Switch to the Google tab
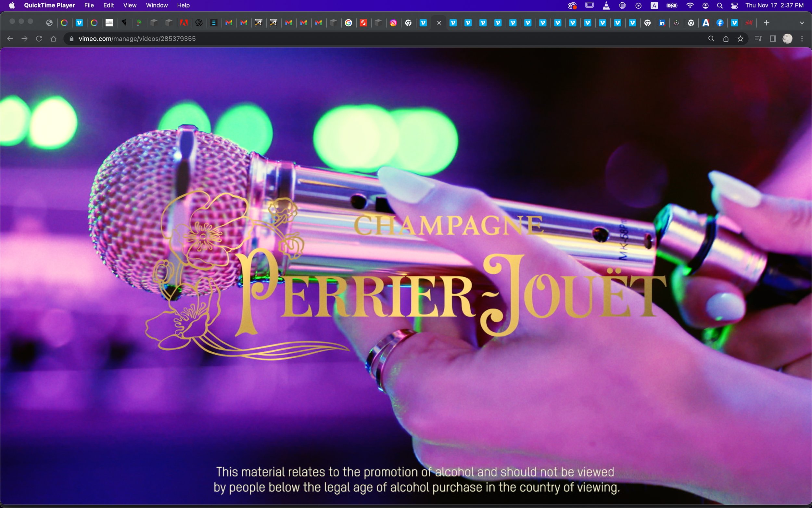The image size is (812, 508). click(349, 23)
